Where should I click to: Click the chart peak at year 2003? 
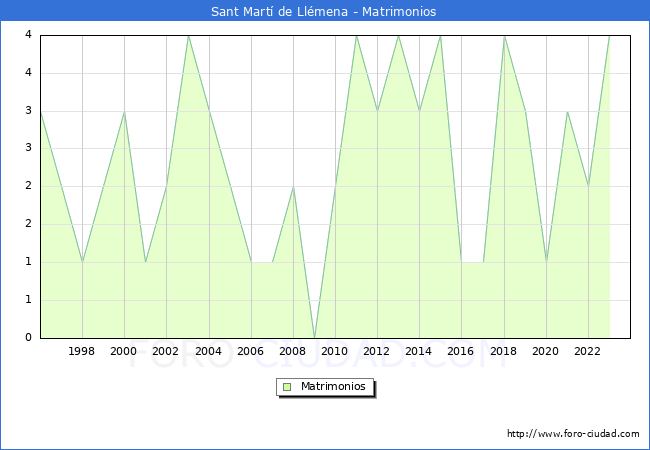[x=188, y=36]
